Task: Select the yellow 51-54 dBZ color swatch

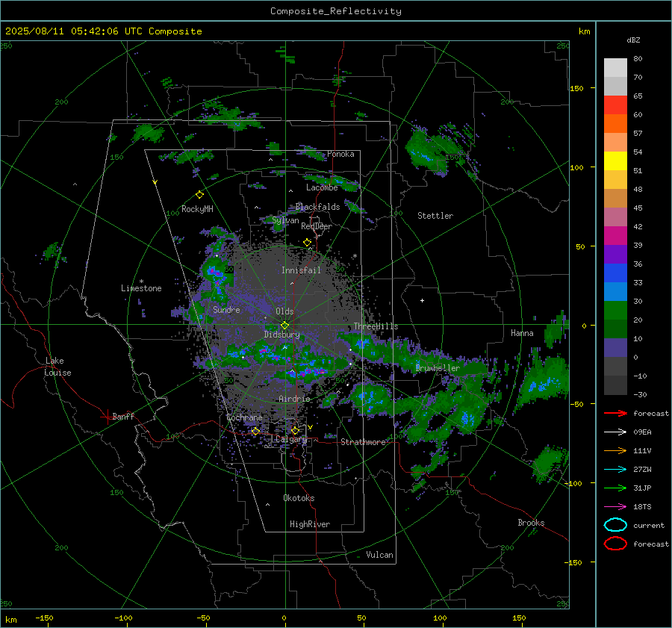Action: [615, 161]
